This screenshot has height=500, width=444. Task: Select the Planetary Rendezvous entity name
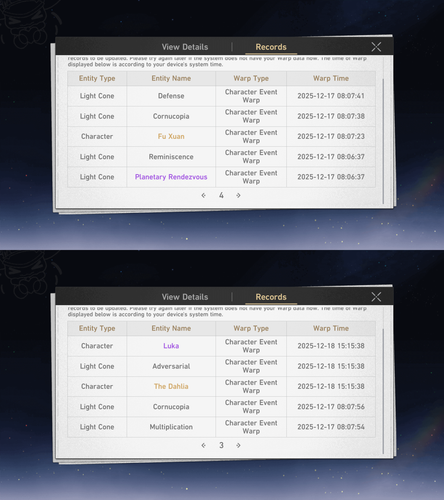[x=171, y=177]
